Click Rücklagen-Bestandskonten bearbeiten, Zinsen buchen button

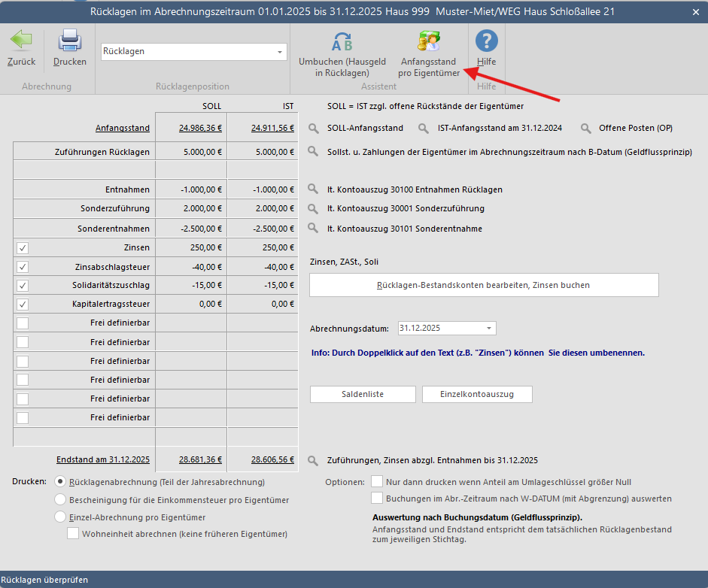pyautogui.click(x=484, y=285)
